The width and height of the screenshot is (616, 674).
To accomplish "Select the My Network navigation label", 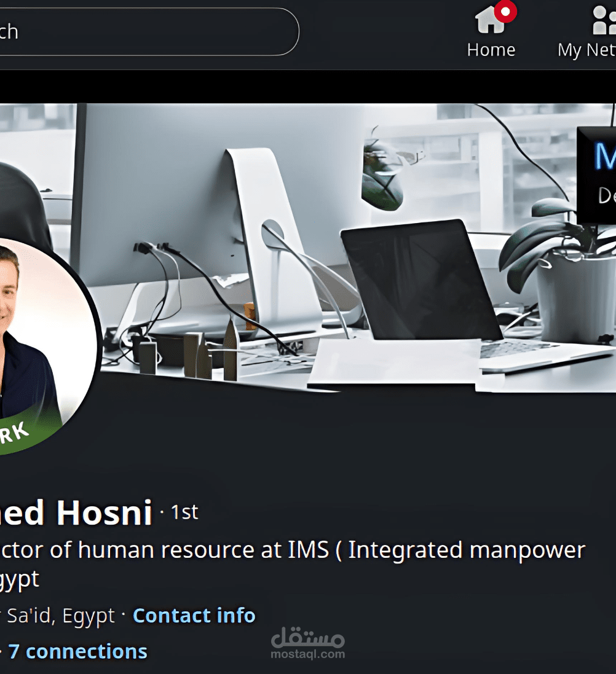I will click(586, 50).
